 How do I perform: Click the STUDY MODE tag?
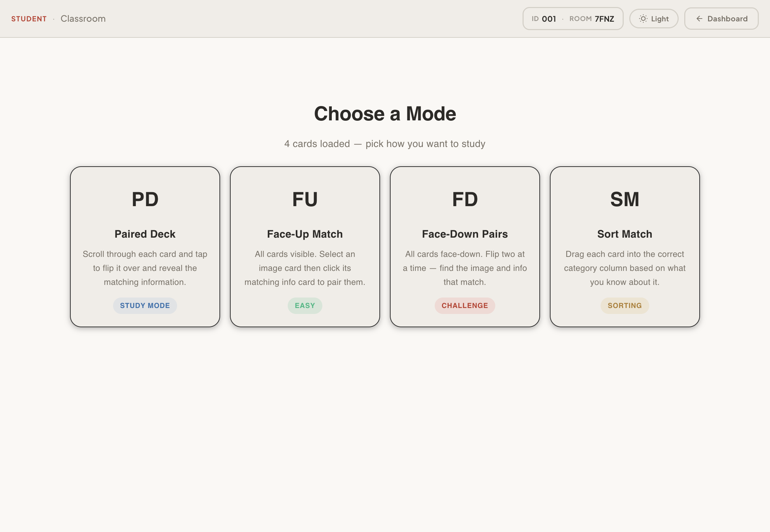[x=145, y=306]
